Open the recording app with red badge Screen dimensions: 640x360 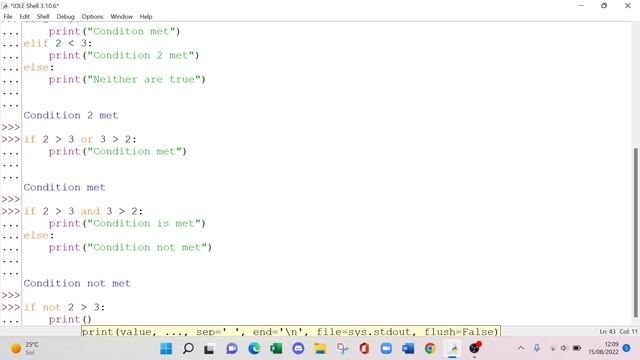point(474,348)
